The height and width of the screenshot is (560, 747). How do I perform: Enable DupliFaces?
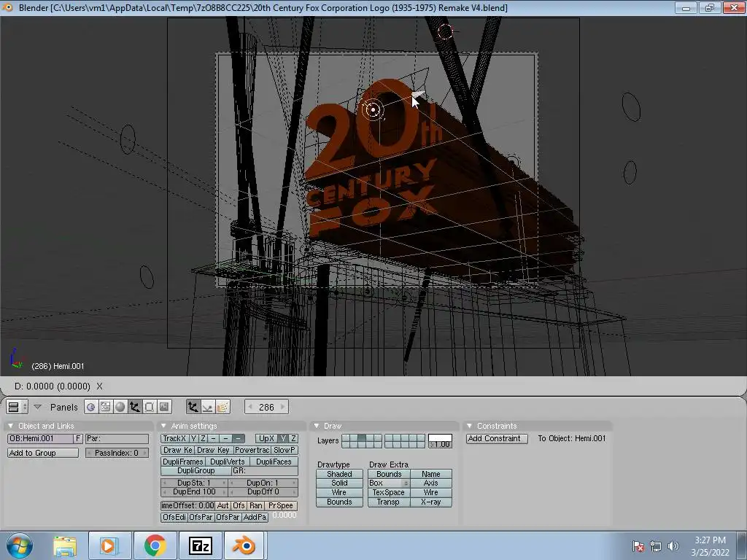tap(274, 462)
